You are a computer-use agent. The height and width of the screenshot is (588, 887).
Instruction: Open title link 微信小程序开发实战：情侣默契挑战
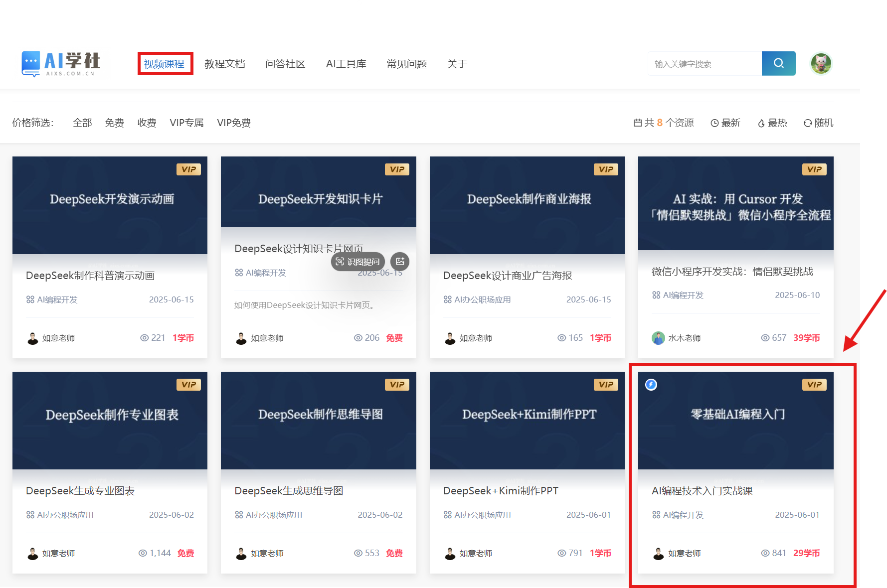(732, 272)
